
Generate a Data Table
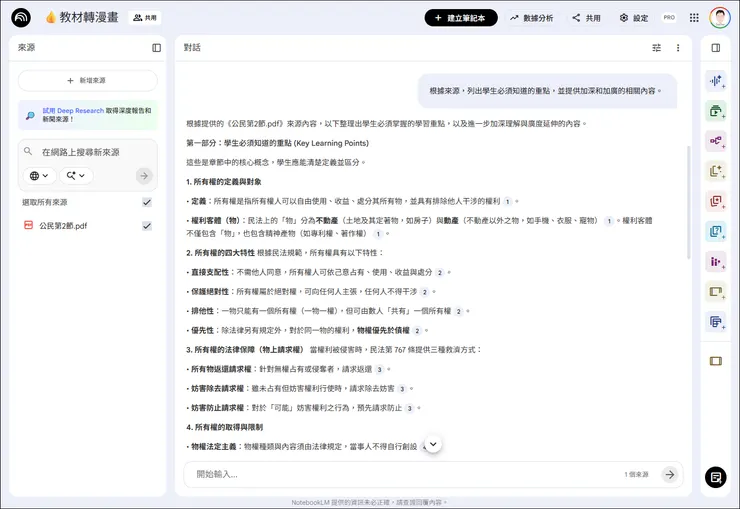[x=715, y=322]
